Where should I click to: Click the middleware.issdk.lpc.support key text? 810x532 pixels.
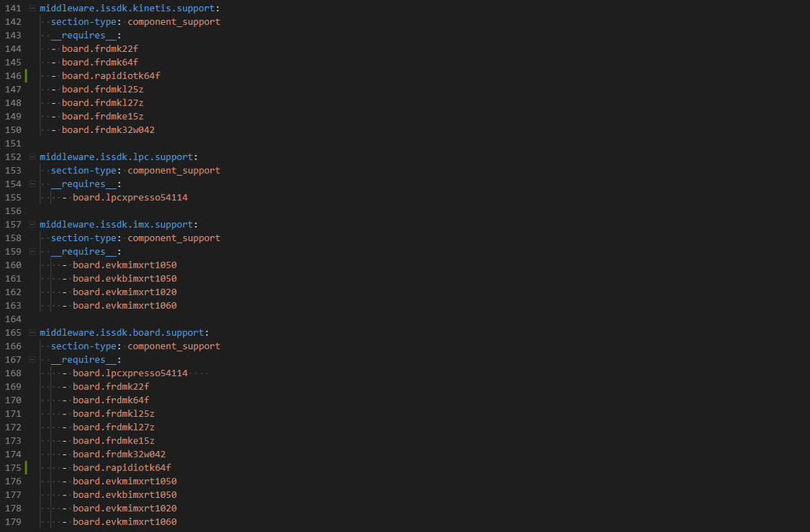click(x=116, y=157)
